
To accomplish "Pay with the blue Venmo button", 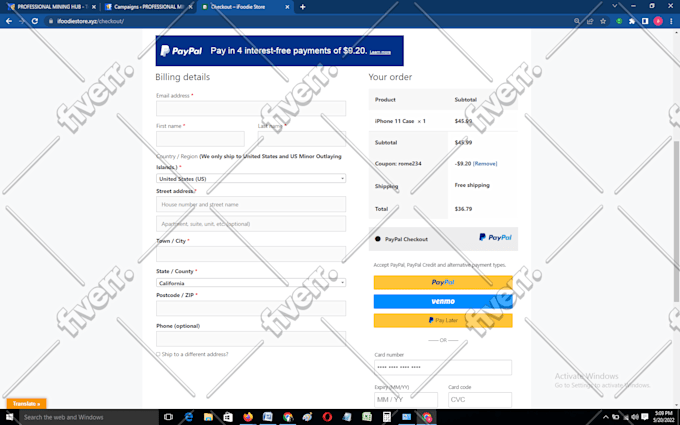I will pos(443,301).
